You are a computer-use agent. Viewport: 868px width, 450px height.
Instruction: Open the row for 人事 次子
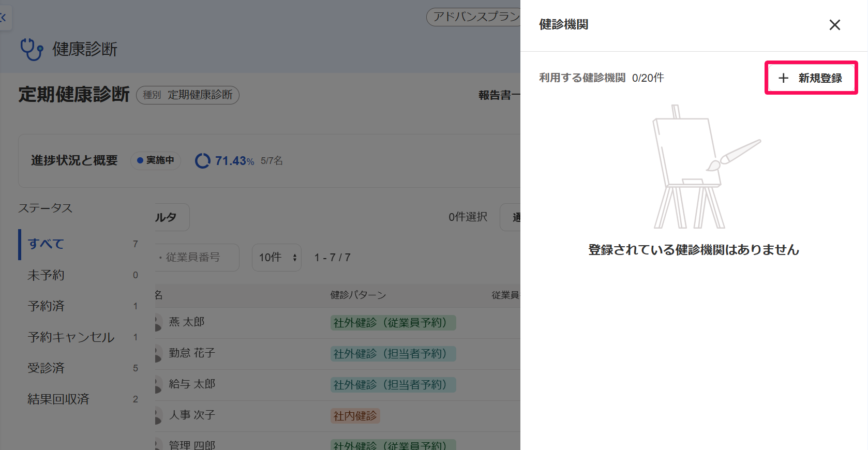[x=337, y=416]
